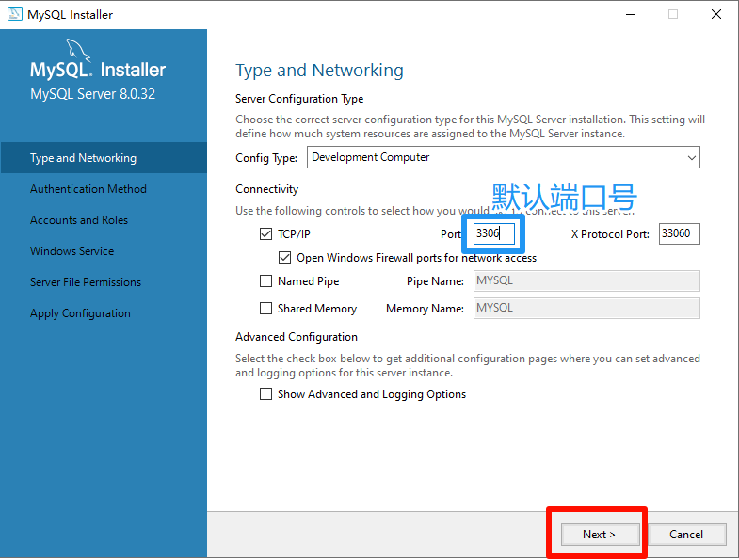Click the Advanced Configuration section label

pos(297,337)
